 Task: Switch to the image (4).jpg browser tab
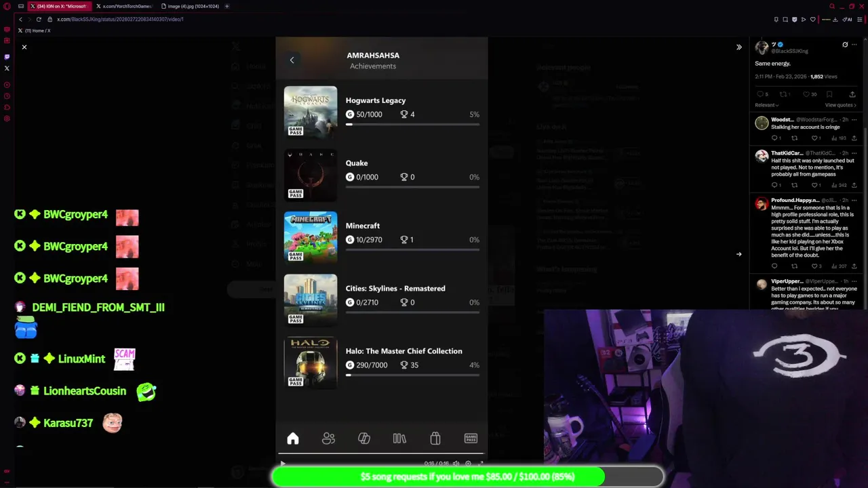[189, 6]
